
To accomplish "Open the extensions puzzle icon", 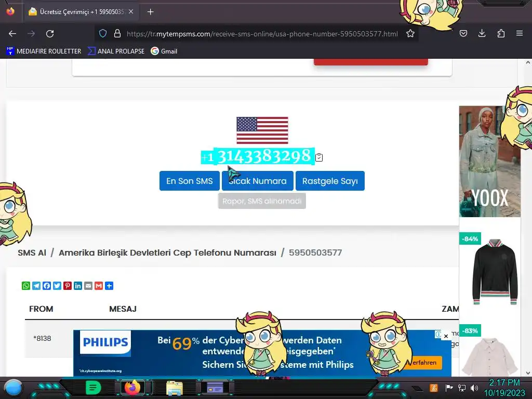I will point(501,33).
